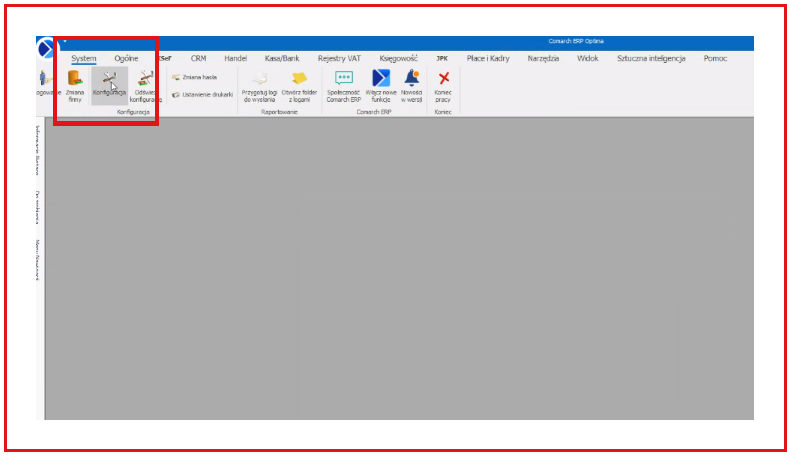Open the Widok tab

587,58
